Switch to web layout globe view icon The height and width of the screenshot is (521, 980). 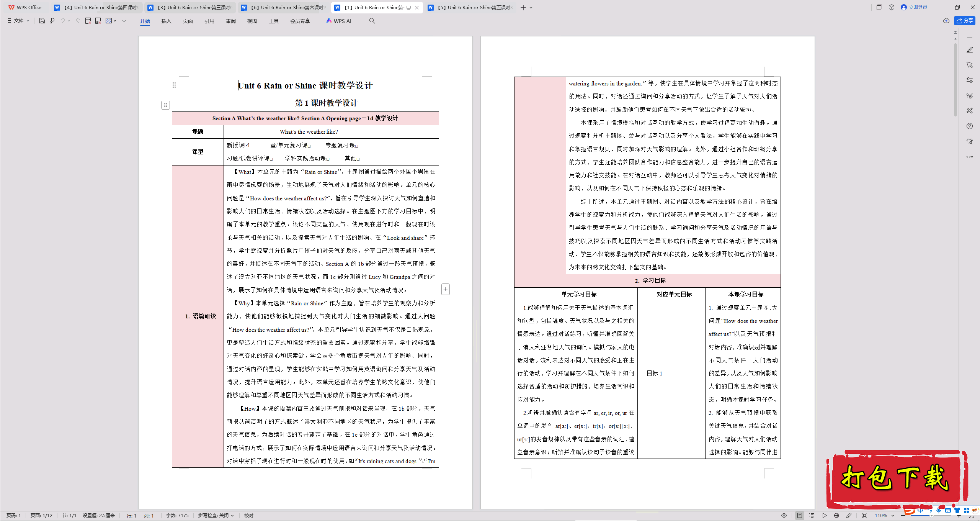[836, 516]
